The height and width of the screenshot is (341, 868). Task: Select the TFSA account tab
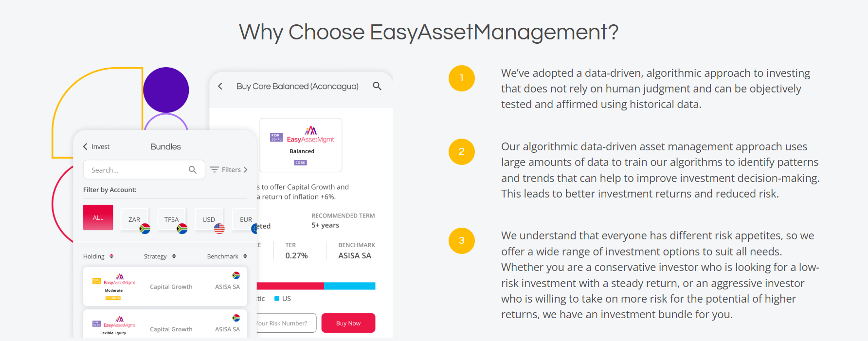(x=171, y=219)
